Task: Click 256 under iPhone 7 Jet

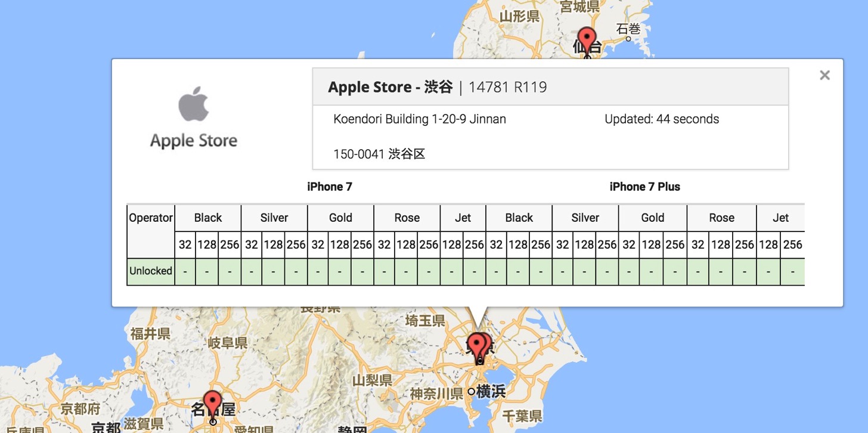Action: [x=475, y=245]
